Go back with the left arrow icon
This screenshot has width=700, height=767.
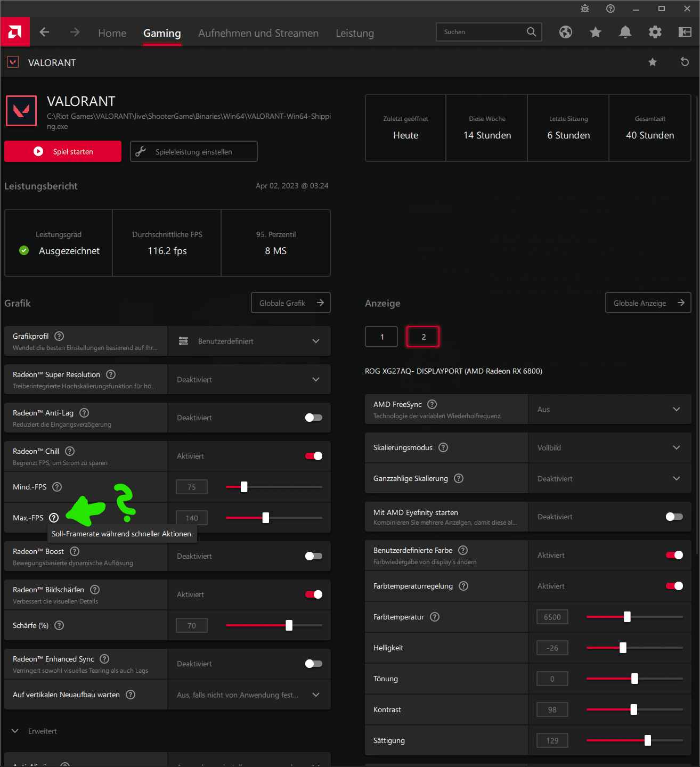pyautogui.click(x=44, y=32)
